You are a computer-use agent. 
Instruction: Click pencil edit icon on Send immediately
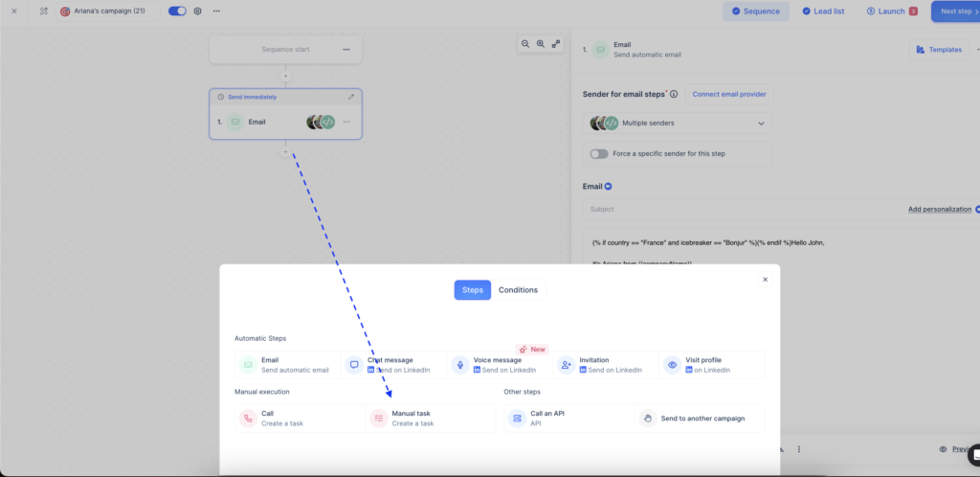point(351,97)
